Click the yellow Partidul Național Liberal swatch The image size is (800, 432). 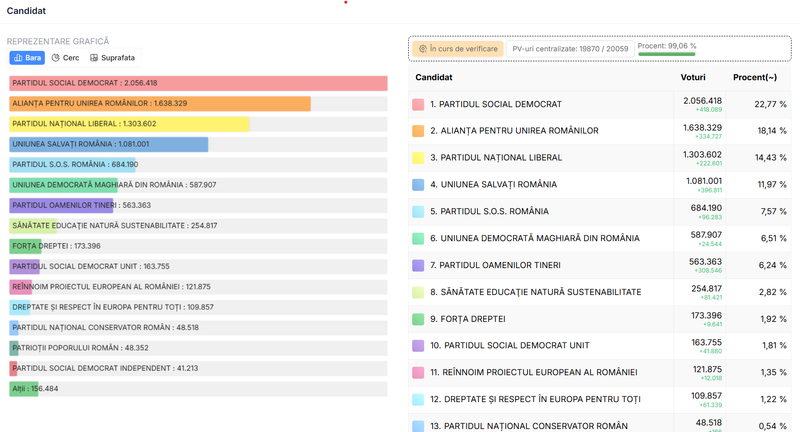click(418, 158)
